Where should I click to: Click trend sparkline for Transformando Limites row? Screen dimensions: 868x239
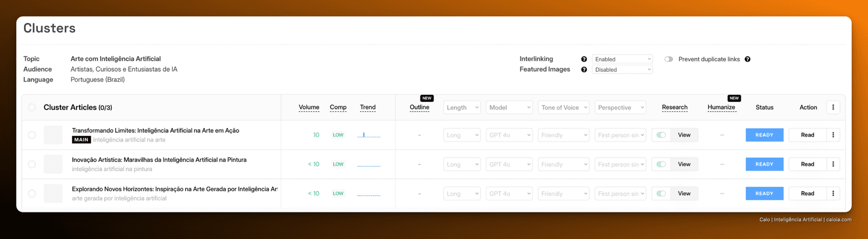368,135
